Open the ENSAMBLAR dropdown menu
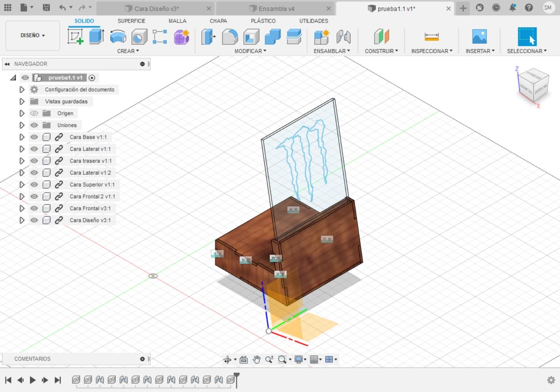This screenshot has width=560, height=392. [332, 51]
